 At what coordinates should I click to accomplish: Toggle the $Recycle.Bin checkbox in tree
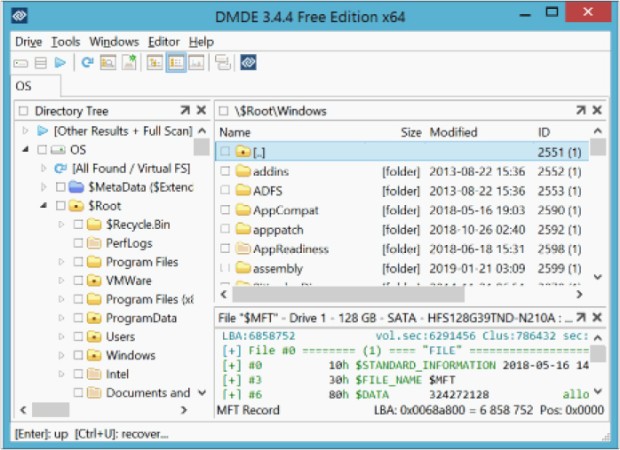tap(78, 224)
